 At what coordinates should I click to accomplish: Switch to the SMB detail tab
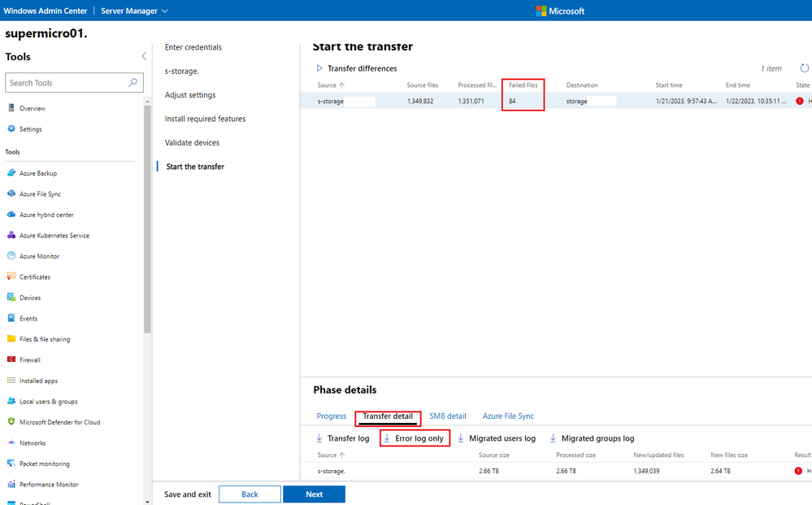tap(447, 416)
